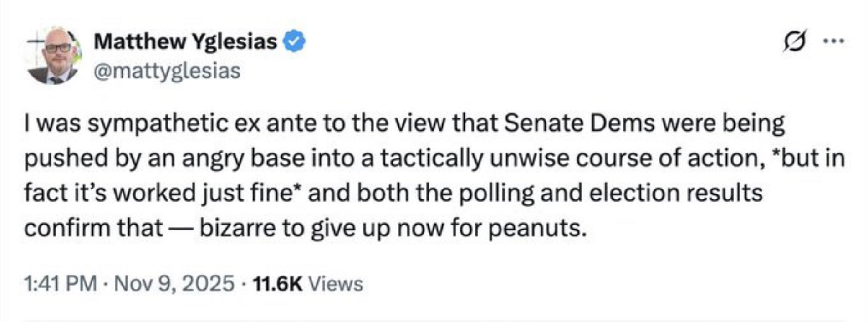Click the 11.6K view count
The height and width of the screenshot is (322, 868).
(277, 283)
